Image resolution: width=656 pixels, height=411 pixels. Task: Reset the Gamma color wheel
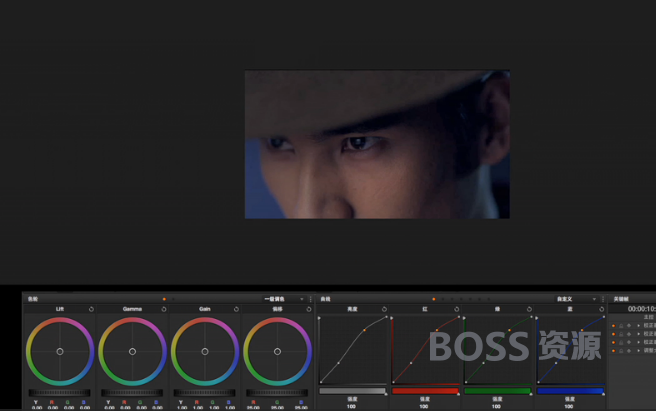(164, 309)
